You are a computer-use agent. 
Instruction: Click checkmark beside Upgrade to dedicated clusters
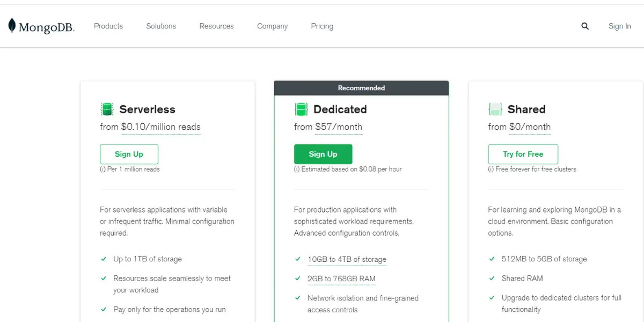(x=492, y=297)
